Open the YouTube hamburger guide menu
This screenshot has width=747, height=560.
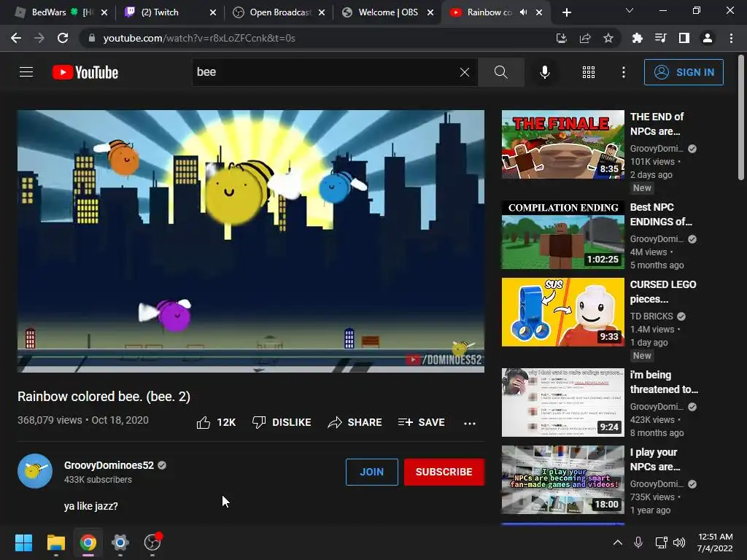(26, 72)
